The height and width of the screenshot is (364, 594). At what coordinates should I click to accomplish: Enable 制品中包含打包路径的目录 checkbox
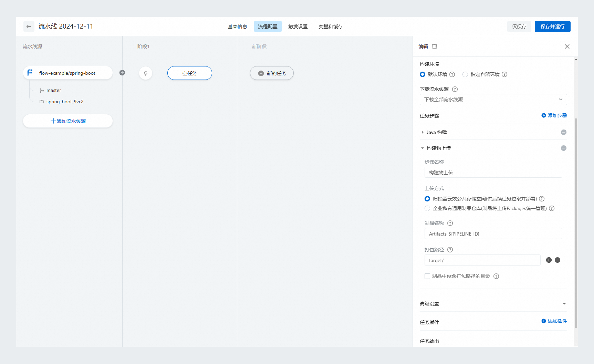tap(427, 276)
